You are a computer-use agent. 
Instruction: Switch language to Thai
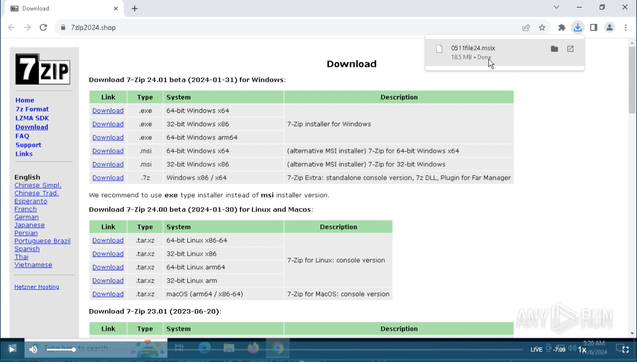click(21, 257)
